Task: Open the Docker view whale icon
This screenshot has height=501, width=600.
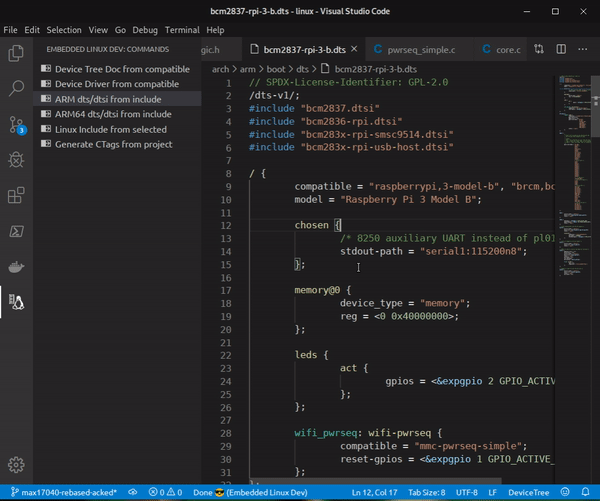Action: [x=16, y=267]
